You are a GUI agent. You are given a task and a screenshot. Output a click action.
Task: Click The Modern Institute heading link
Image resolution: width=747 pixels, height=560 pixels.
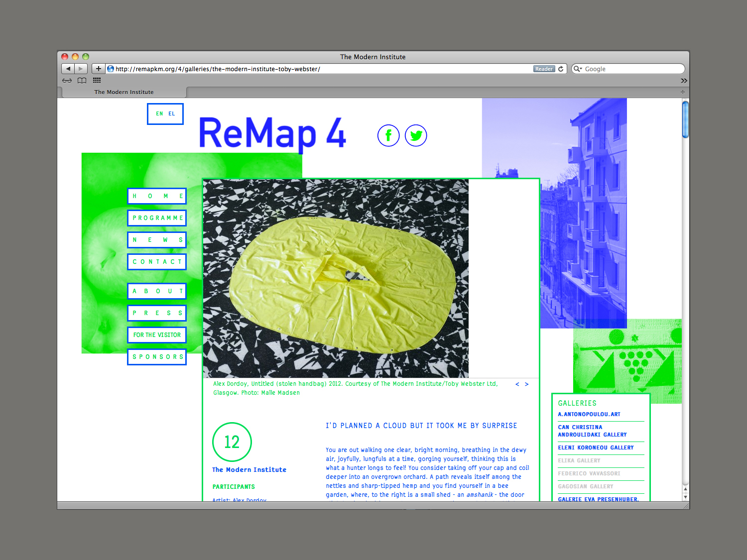(x=249, y=470)
